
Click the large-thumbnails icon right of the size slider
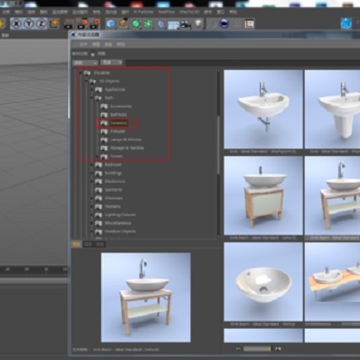pos(278,349)
